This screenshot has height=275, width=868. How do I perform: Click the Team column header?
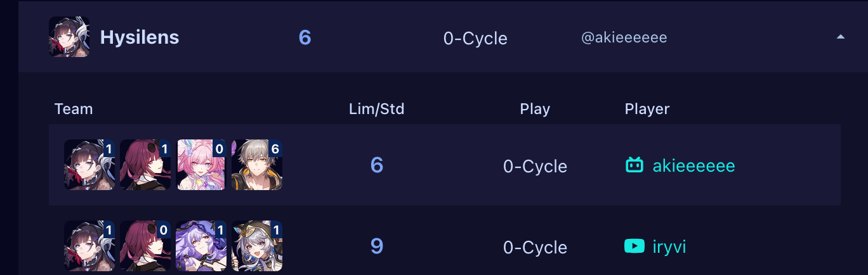click(x=74, y=109)
